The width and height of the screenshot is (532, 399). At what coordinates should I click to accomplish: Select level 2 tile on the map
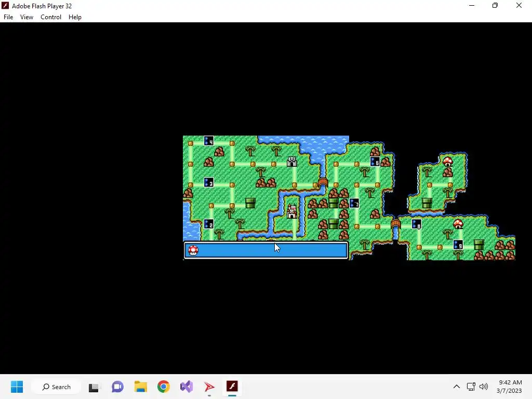[x=209, y=224]
